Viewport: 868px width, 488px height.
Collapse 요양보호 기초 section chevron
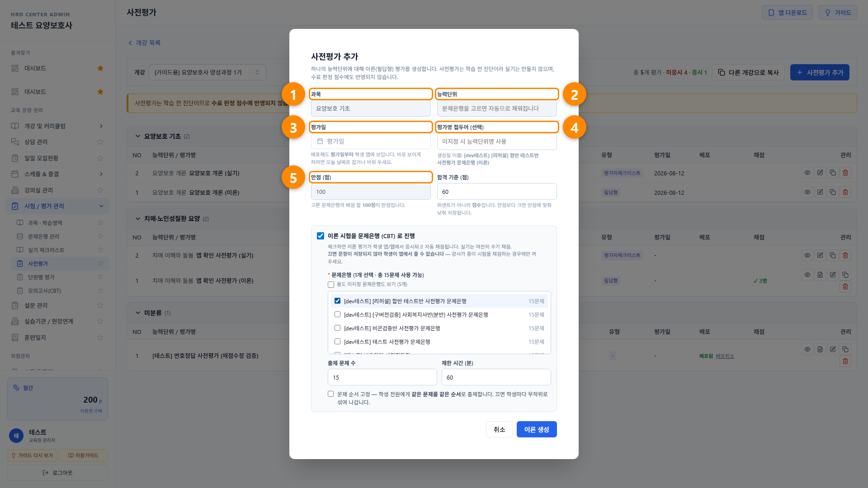(x=138, y=136)
